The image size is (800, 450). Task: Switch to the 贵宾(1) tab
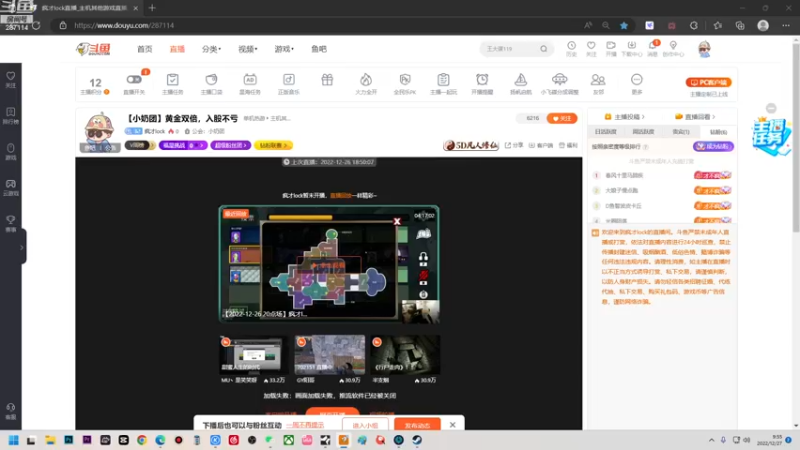coord(681,132)
